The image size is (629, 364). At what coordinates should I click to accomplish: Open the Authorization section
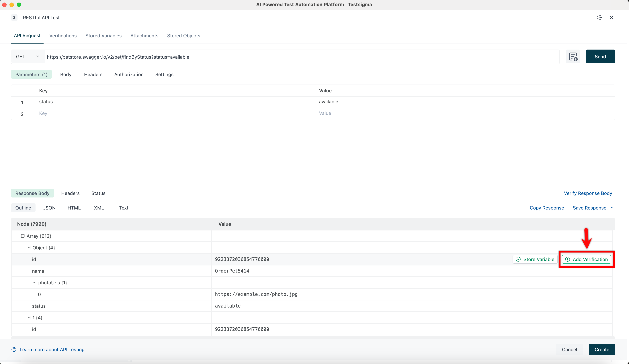click(129, 74)
